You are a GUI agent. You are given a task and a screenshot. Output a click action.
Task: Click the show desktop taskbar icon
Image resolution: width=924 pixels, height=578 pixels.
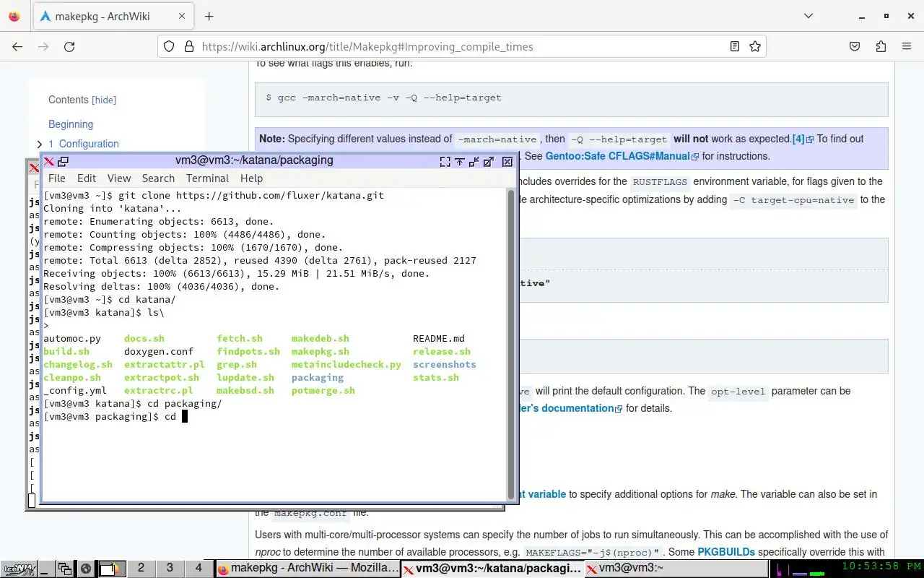pyautogui.click(x=46, y=569)
